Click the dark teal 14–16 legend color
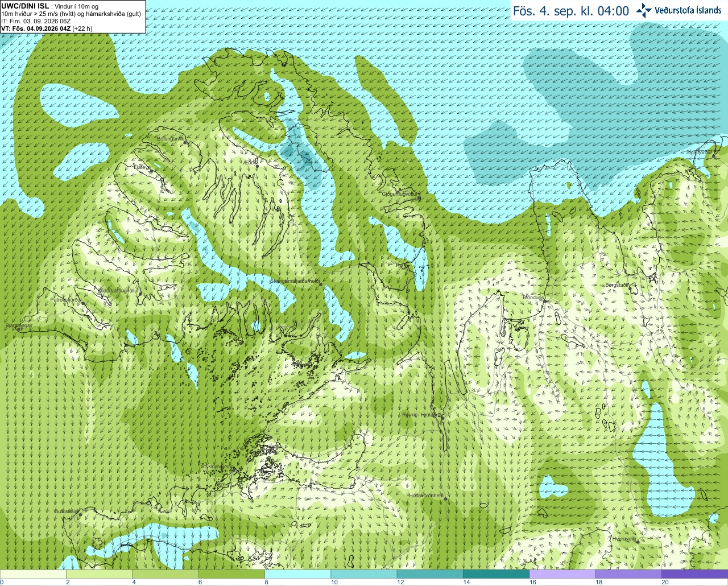 (497, 574)
